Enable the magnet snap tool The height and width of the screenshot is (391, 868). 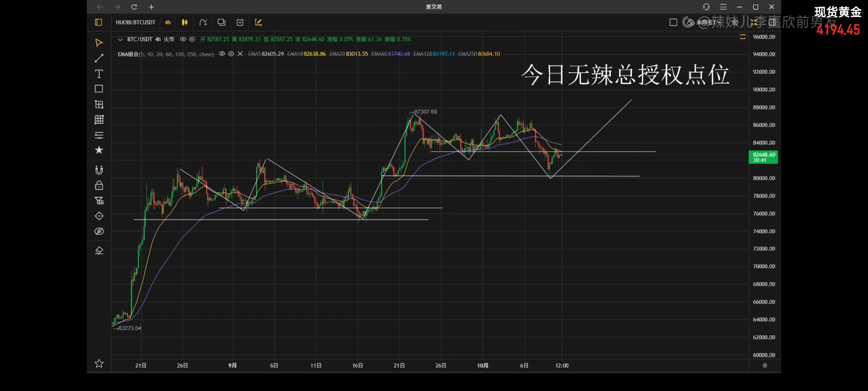pyautogui.click(x=99, y=170)
